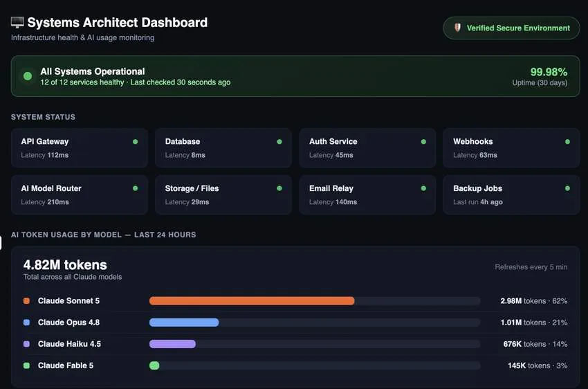Click the Storage / Files status dot

pyautogui.click(x=279, y=188)
